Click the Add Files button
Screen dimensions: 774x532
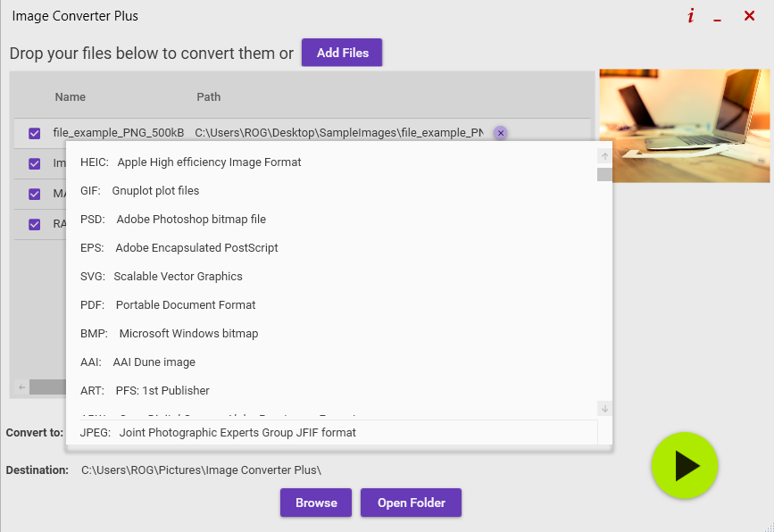coord(342,53)
